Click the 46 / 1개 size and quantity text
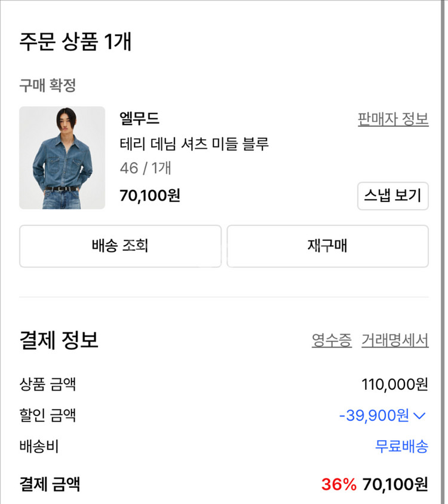The height and width of the screenshot is (504, 448). (146, 168)
